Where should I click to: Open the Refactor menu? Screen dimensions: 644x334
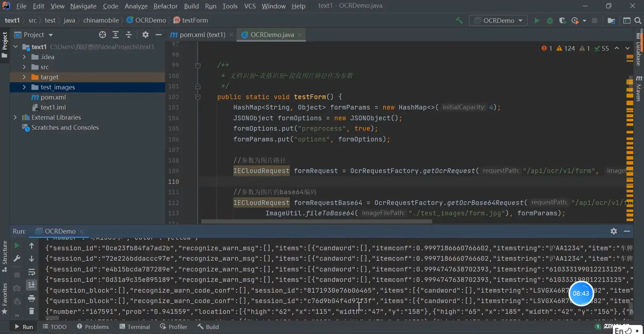coord(165,6)
